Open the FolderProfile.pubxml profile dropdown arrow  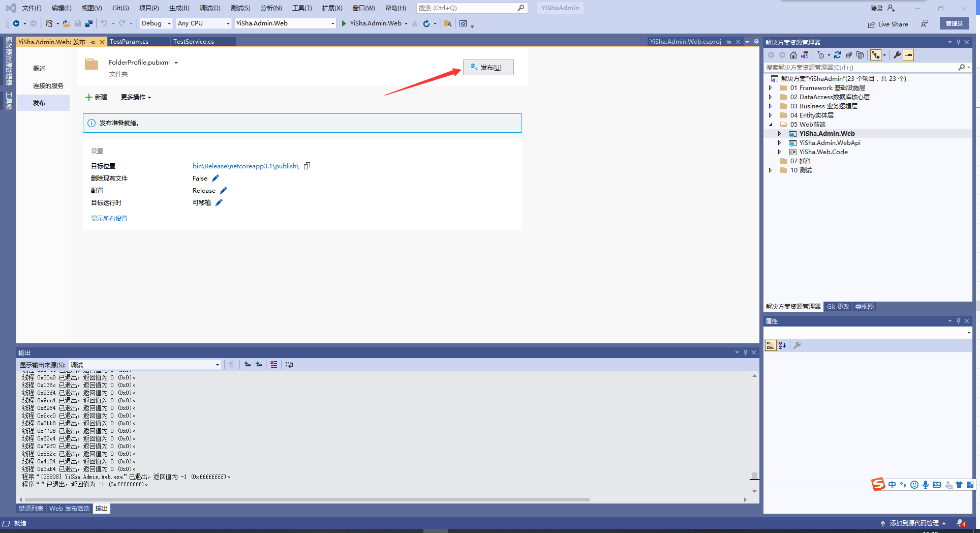pos(176,63)
